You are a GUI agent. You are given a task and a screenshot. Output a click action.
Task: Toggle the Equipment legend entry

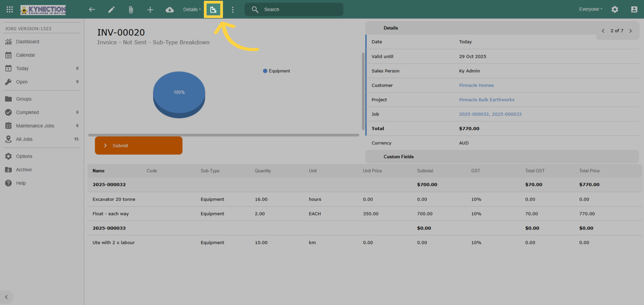(x=276, y=71)
